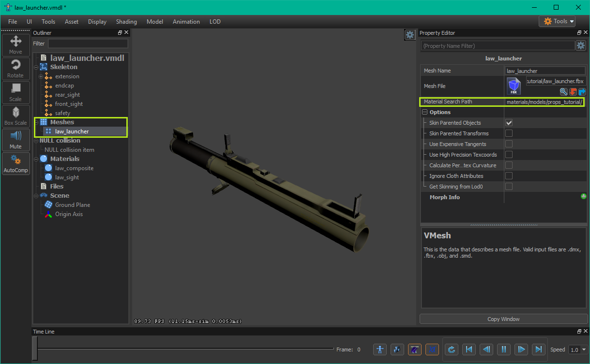This screenshot has width=590, height=364.
Task: Activate the Box Scale tool
Action: click(15, 116)
